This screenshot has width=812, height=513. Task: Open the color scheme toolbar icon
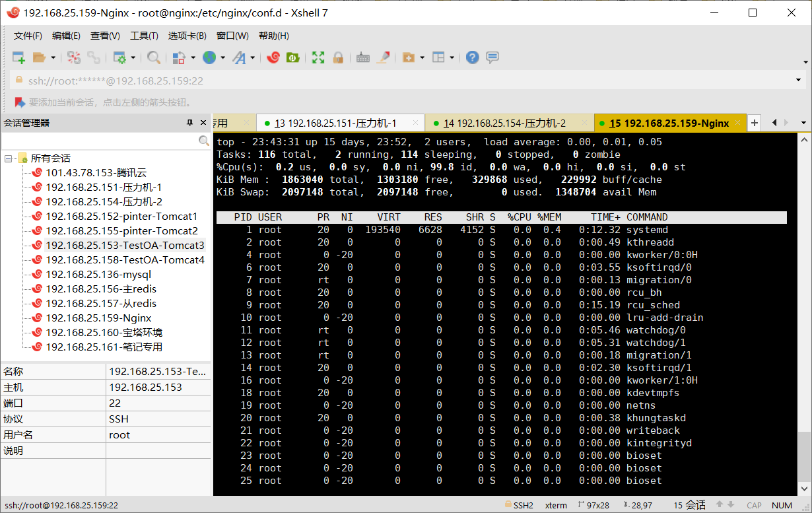[179, 57]
